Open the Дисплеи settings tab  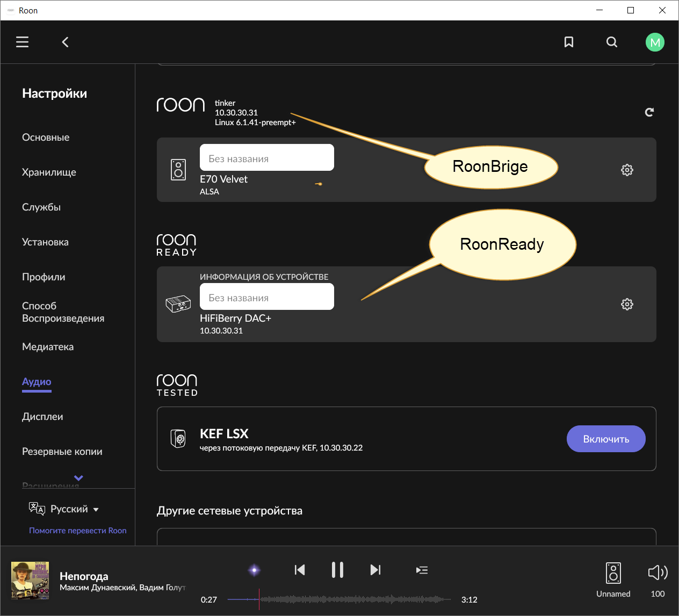point(42,417)
